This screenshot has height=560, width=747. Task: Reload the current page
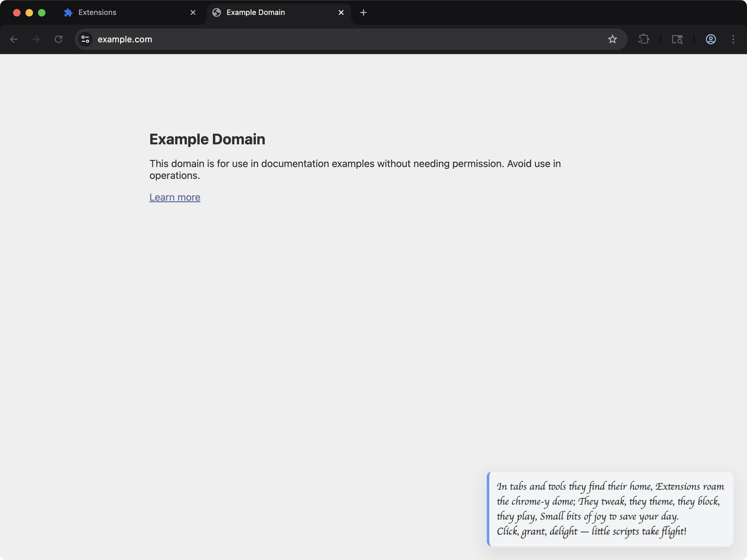click(x=58, y=39)
